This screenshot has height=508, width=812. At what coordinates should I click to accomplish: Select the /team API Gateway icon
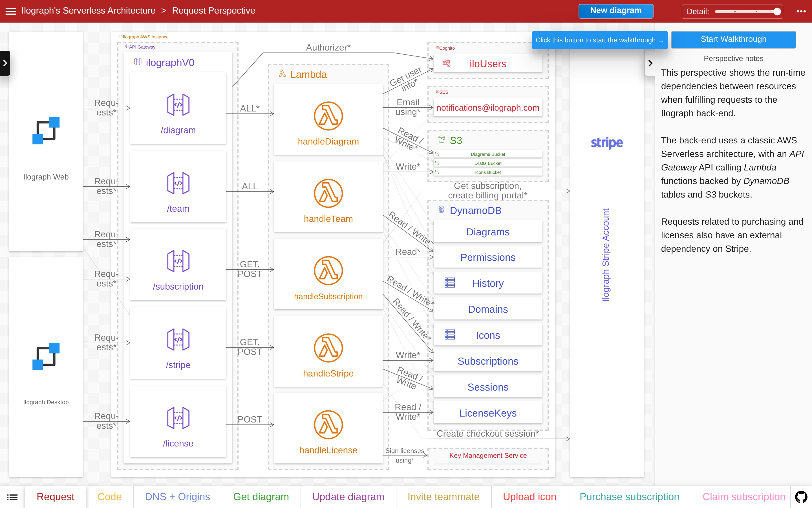[x=178, y=183]
